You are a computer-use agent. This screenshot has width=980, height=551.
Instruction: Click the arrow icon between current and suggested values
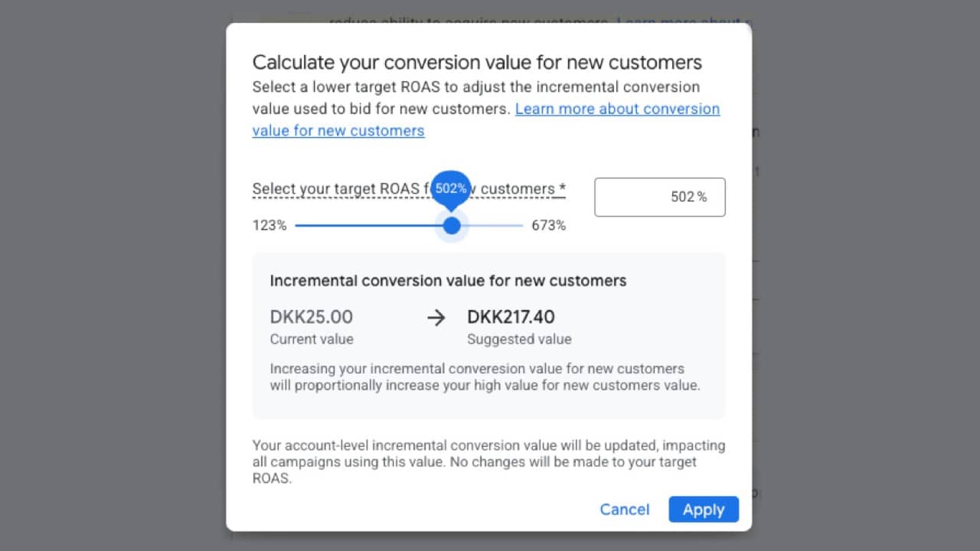(x=436, y=318)
